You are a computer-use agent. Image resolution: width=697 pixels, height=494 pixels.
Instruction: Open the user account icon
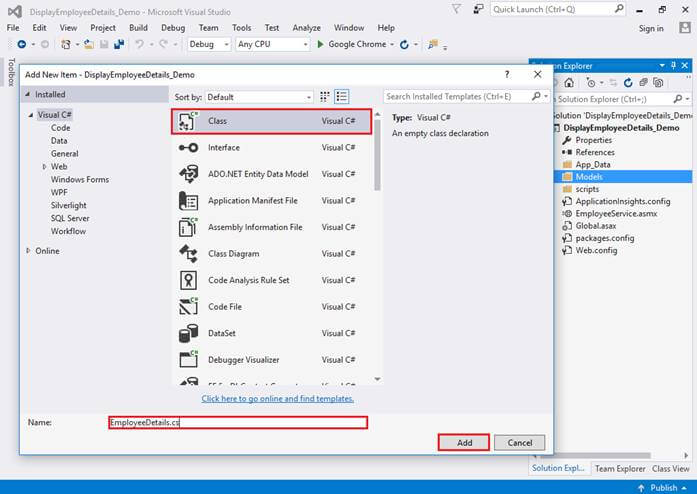685,28
